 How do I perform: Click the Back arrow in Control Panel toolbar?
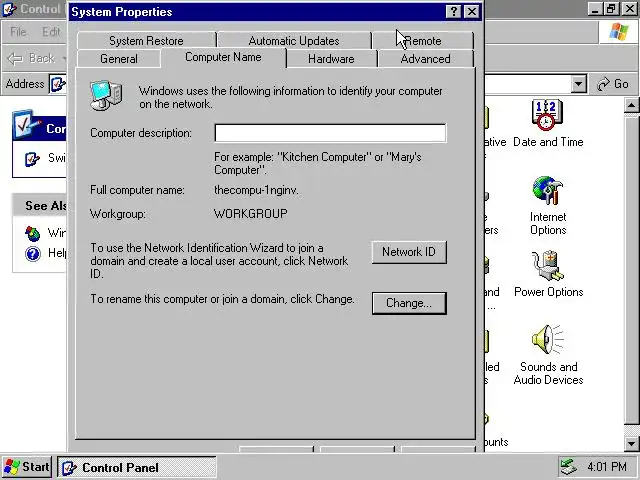15,59
